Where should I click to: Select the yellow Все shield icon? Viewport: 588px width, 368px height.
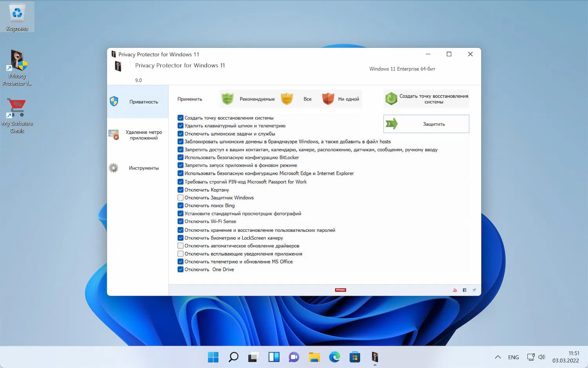pyautogui.click(x=287, y=99)
